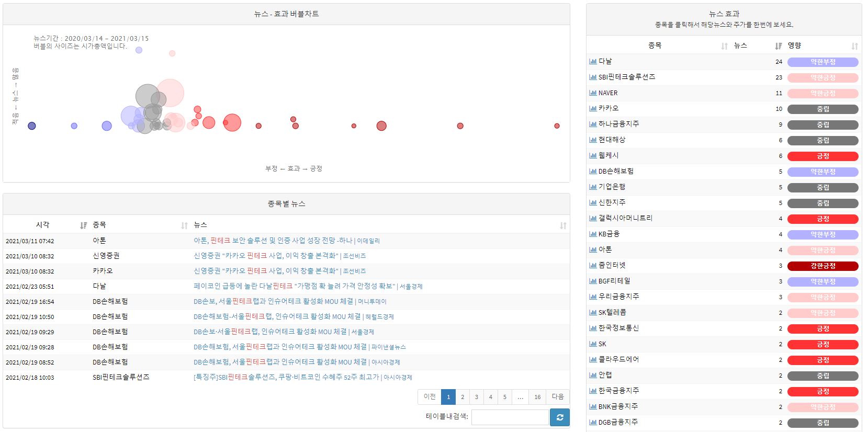Select the current page 1 button

point(448,397)
